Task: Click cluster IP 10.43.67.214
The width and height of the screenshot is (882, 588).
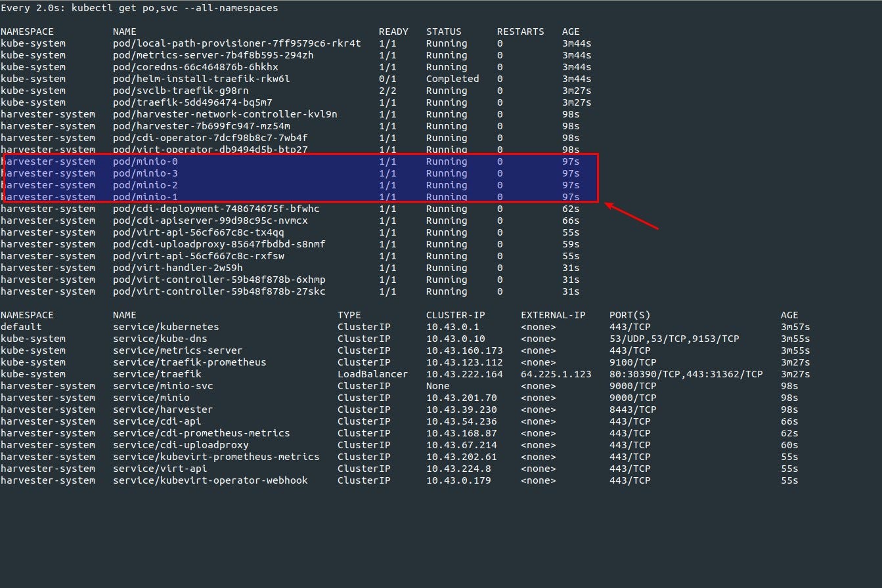Action: pos(461,445)
